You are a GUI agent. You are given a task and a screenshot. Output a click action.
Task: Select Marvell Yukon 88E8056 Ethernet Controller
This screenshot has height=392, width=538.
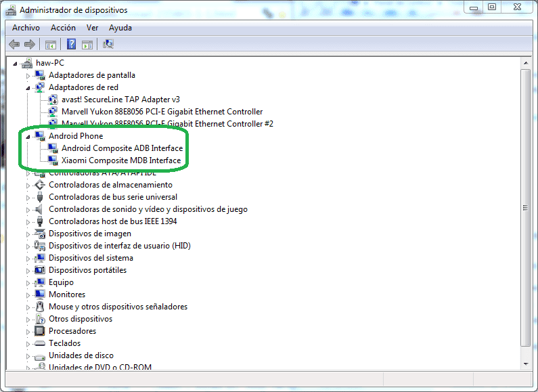162,112
